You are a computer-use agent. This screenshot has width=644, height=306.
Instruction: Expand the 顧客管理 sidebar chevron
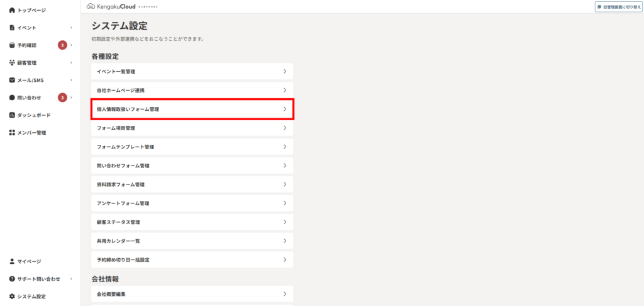tap(71, 63)
